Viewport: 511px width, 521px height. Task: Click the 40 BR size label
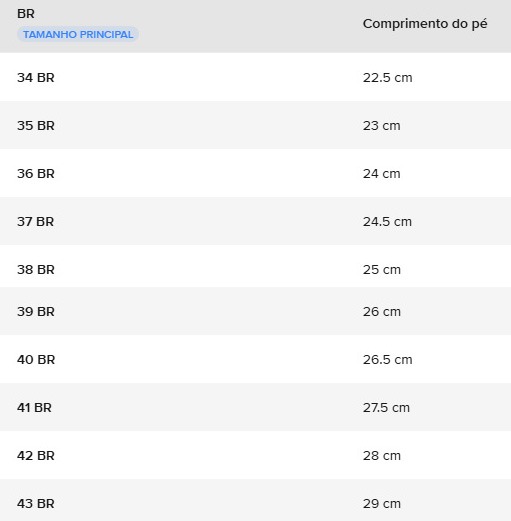click(x=36, y=360)
